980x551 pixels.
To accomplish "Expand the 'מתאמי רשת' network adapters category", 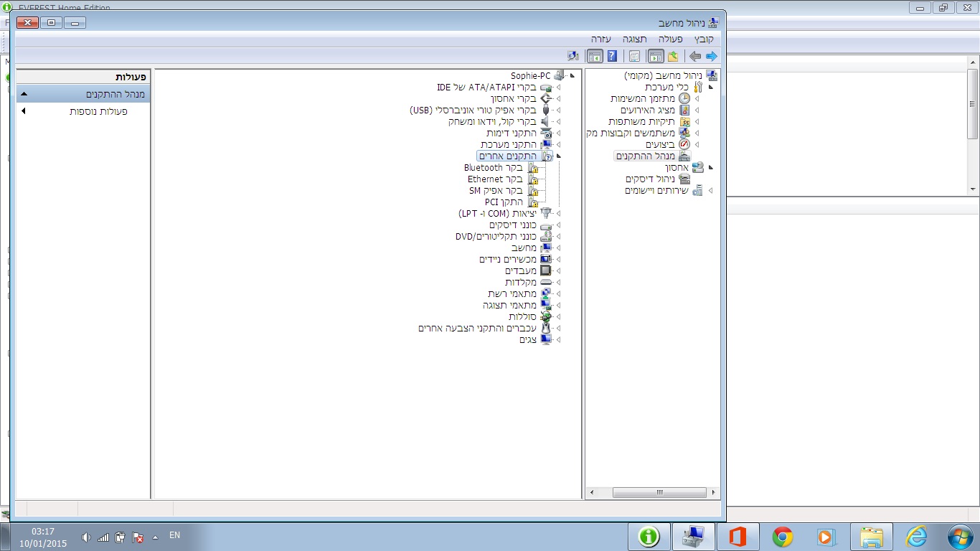I will pyautogui.click(x=558, y=293).
